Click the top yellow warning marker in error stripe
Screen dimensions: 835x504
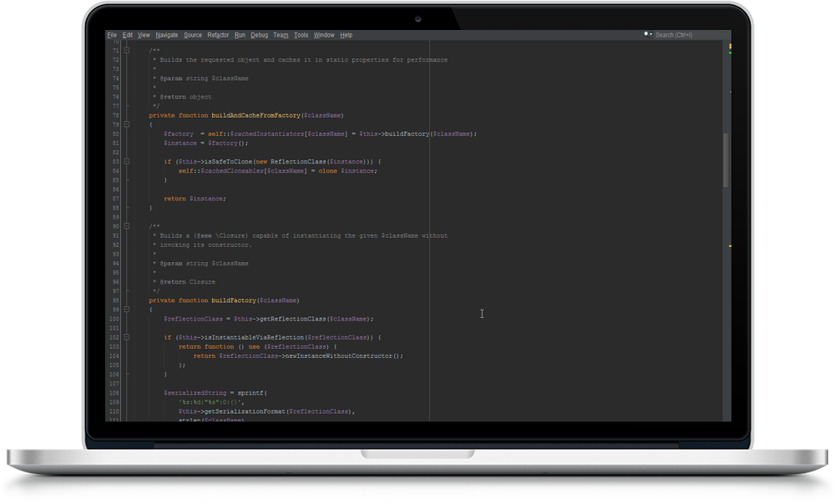[730, 45]
